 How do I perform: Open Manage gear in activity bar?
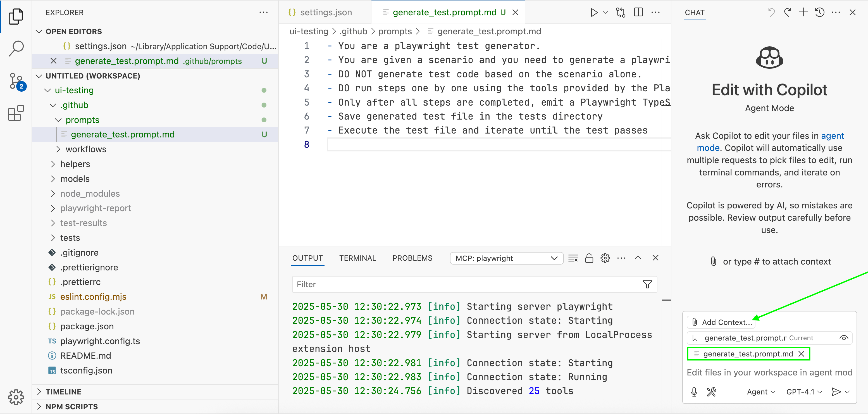click(16, 398)
